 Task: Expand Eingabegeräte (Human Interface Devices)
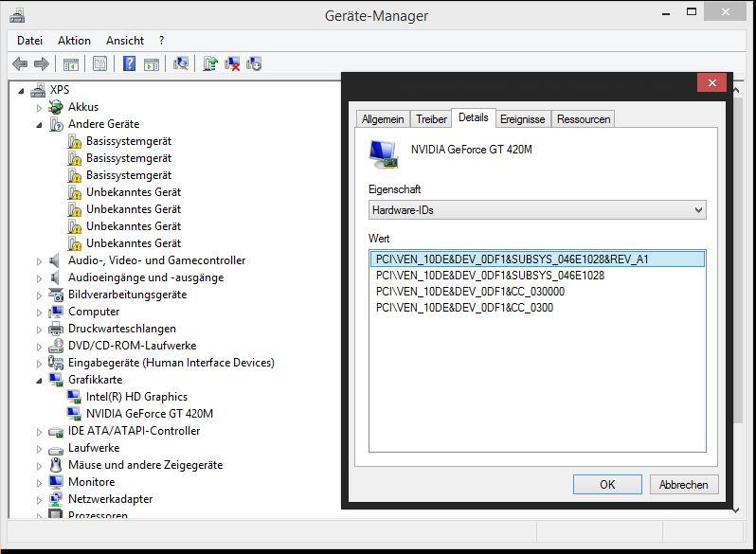point(39,364)
